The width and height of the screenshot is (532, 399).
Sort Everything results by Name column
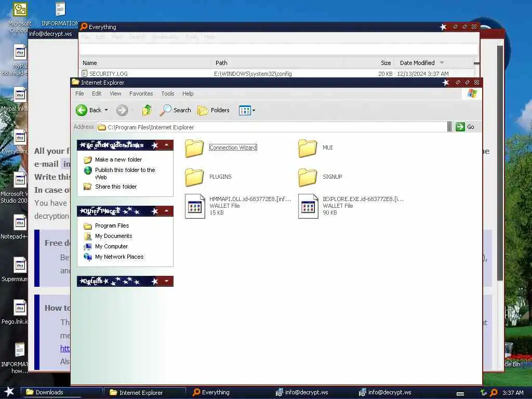pos(146,63)
